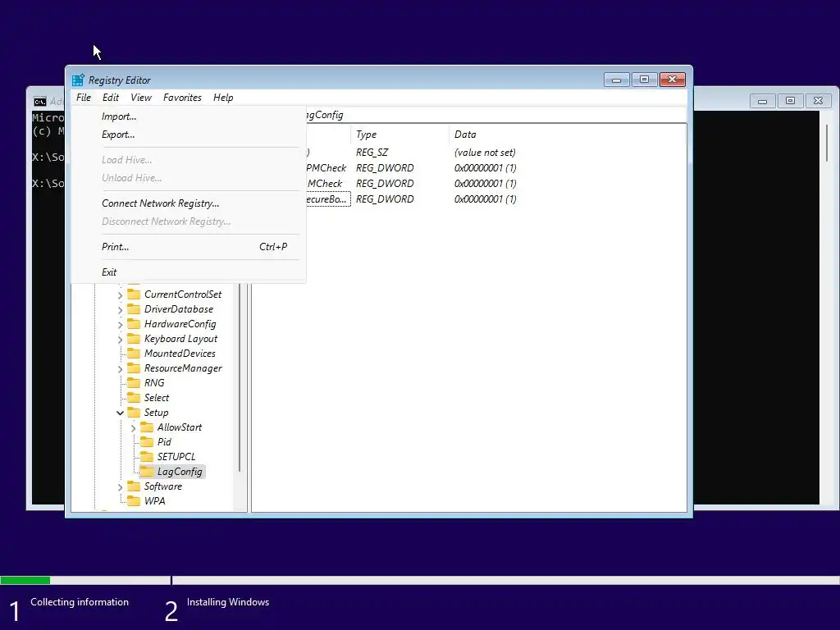Screen dimensions: 840x630
Task: Click the Collecting information setup step
Action: click(x=80, y=602)
